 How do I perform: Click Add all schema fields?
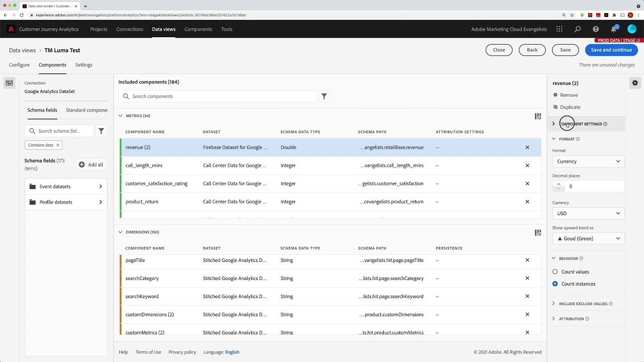91,165
